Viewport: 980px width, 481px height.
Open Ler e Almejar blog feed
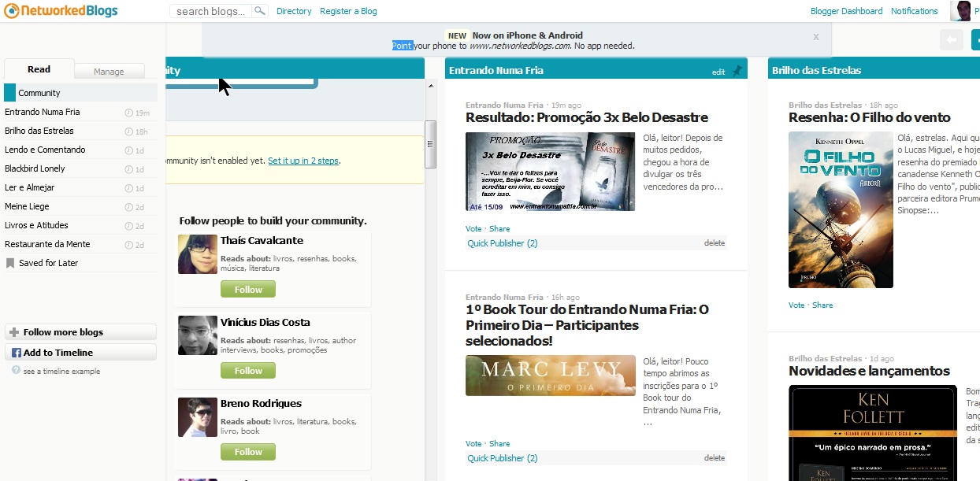click(80, 187)
